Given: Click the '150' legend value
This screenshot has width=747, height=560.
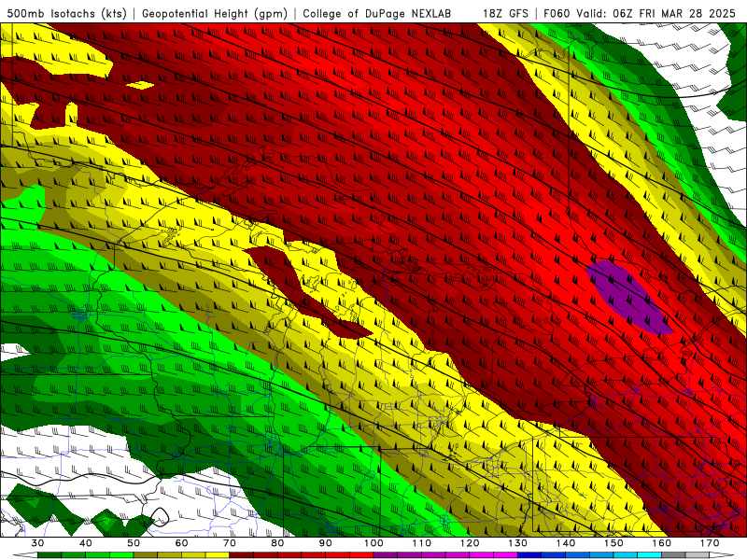Looking at the screenshot, I should click(613, 543).
